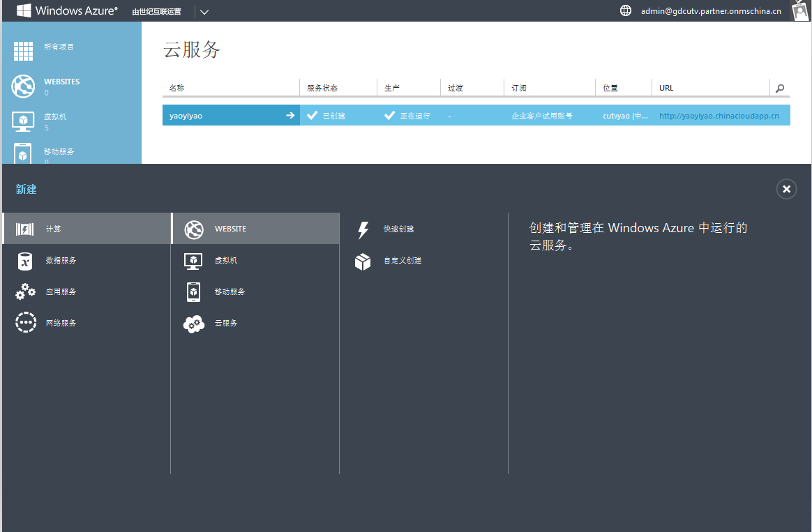The height and width of the screenshot is (532, 812).
Task: Click the 新建 panel title
Action: point(26,190)
